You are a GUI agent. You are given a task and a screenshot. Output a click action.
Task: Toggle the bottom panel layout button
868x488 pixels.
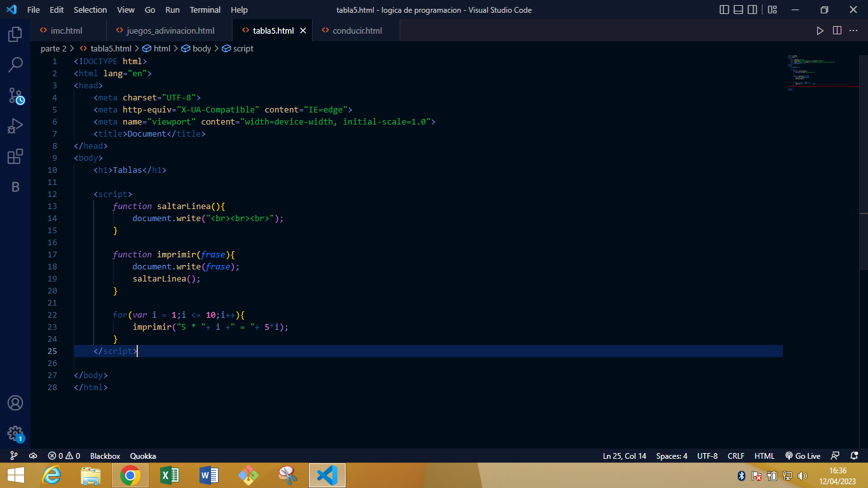738,10
